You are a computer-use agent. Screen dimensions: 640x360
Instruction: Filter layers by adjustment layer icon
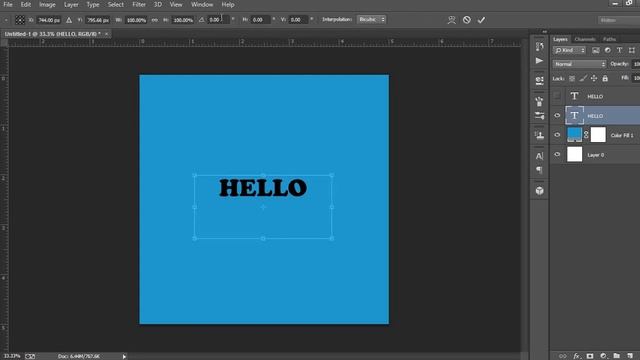[608, 50]
